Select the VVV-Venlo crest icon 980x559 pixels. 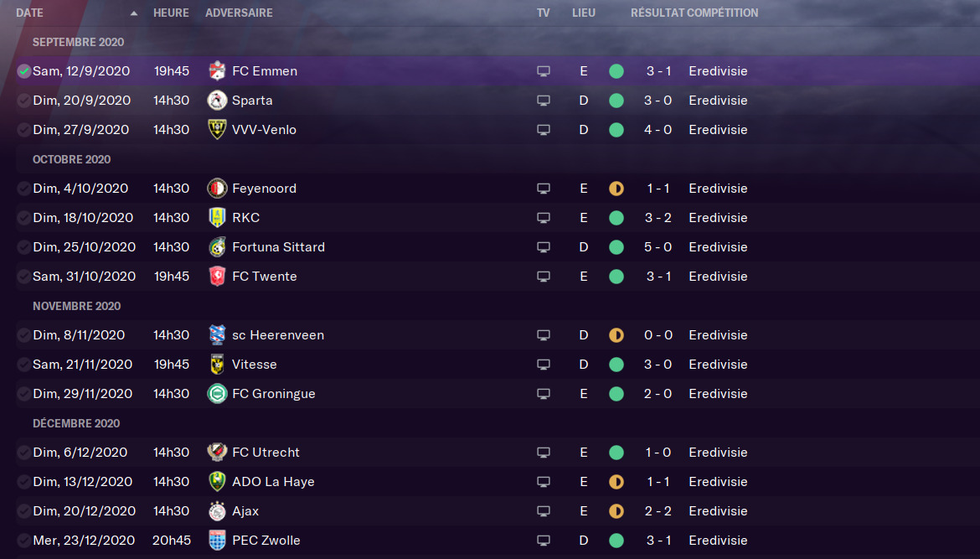tap(217, 129)
